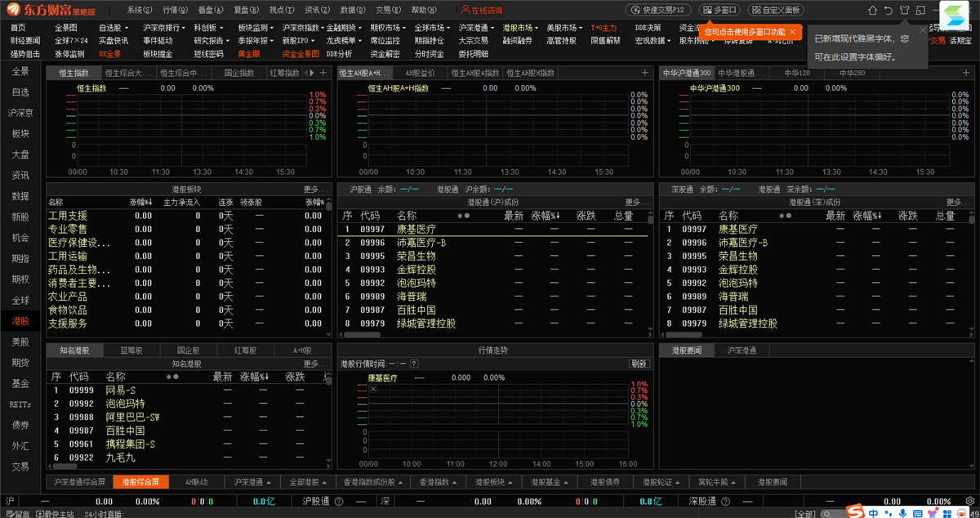Switch to the 沪深港通 news tab
This screenshot has height=518, width=980.
tap(742, 350)
